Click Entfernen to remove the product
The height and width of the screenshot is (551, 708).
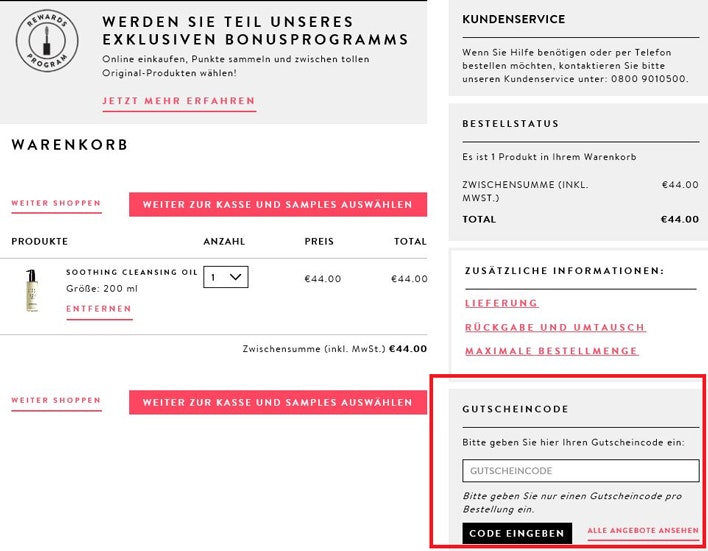pos(99,309)
